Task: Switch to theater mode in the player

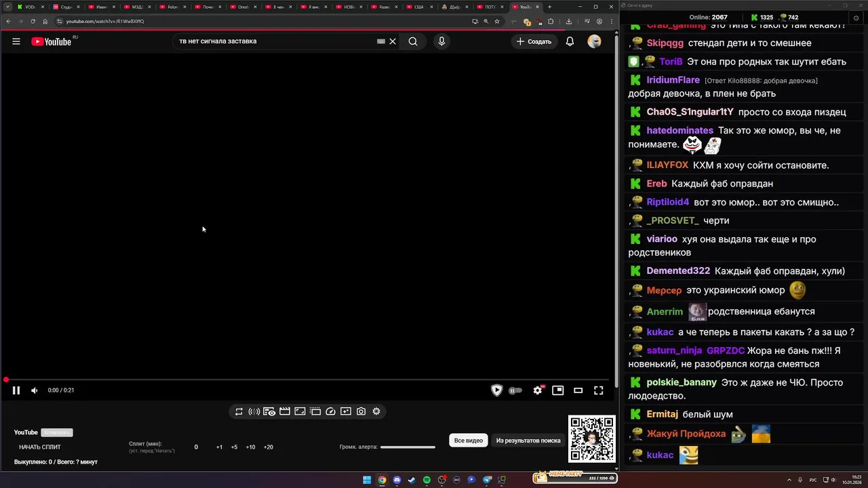Action: (578, 390)
